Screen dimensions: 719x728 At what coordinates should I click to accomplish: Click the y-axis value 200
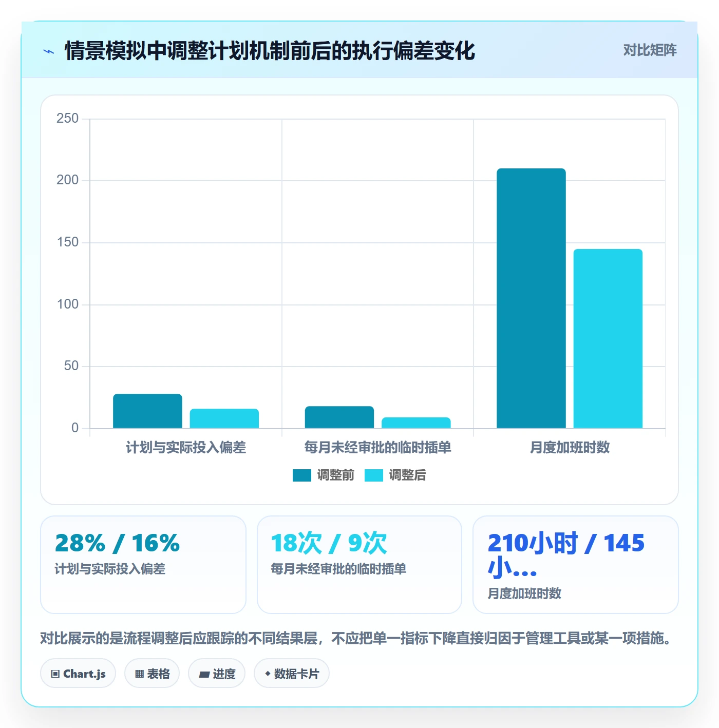(68, 180)
